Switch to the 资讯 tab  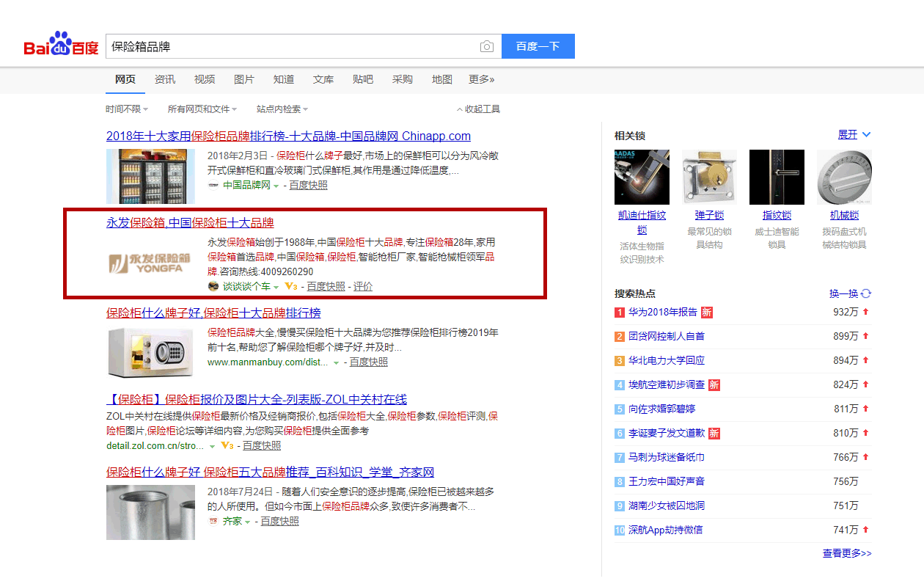tap(164, 79)
